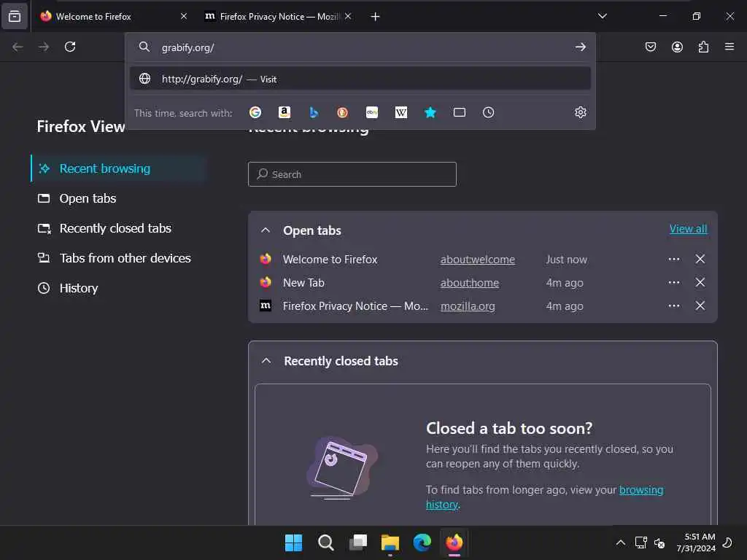Click the browsing history link
747x560 pixels.
pyautogui.click(x=640, y=490)
